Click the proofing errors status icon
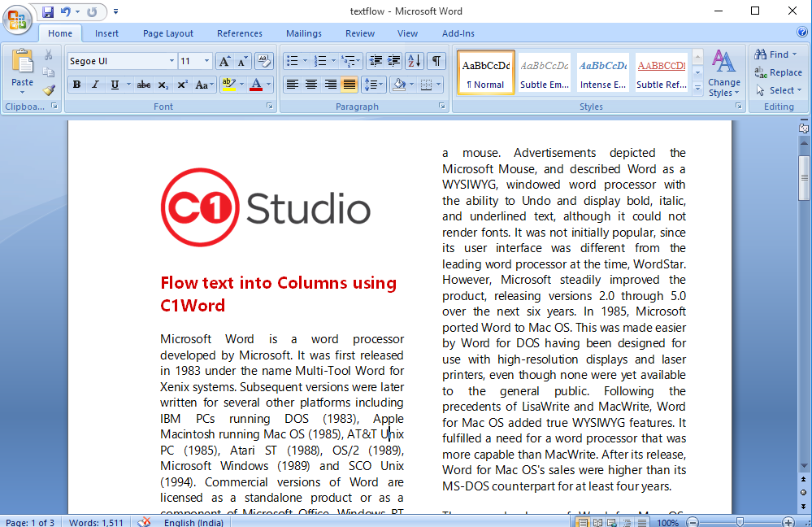The height and width of the screenshot is (527, 812). (145, 522)
